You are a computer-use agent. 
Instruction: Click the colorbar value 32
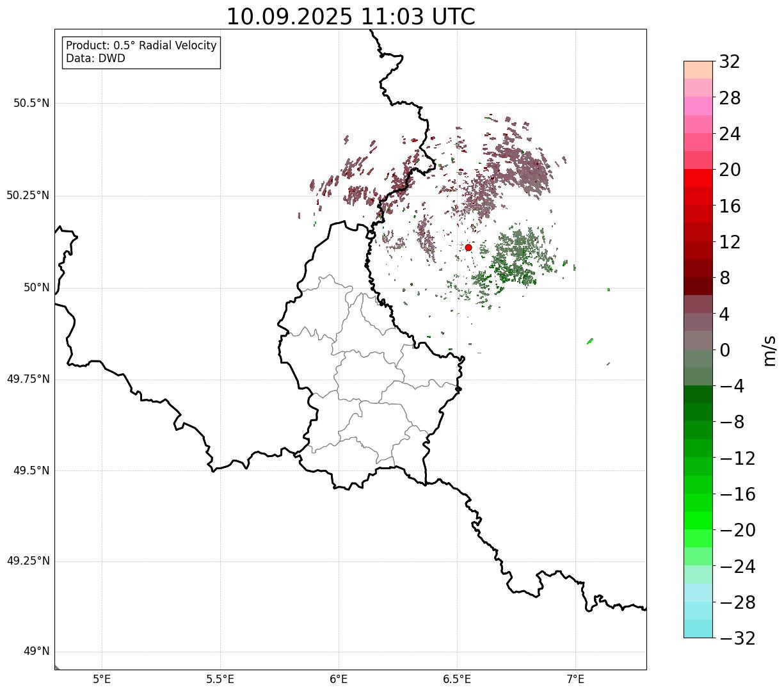(x=730, y=62)
